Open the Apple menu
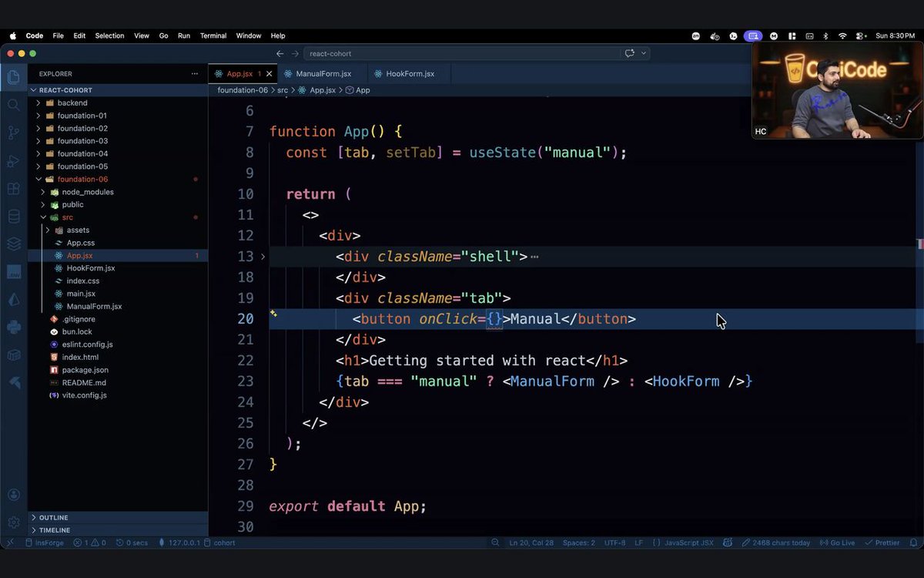 [x=13, y=35]
